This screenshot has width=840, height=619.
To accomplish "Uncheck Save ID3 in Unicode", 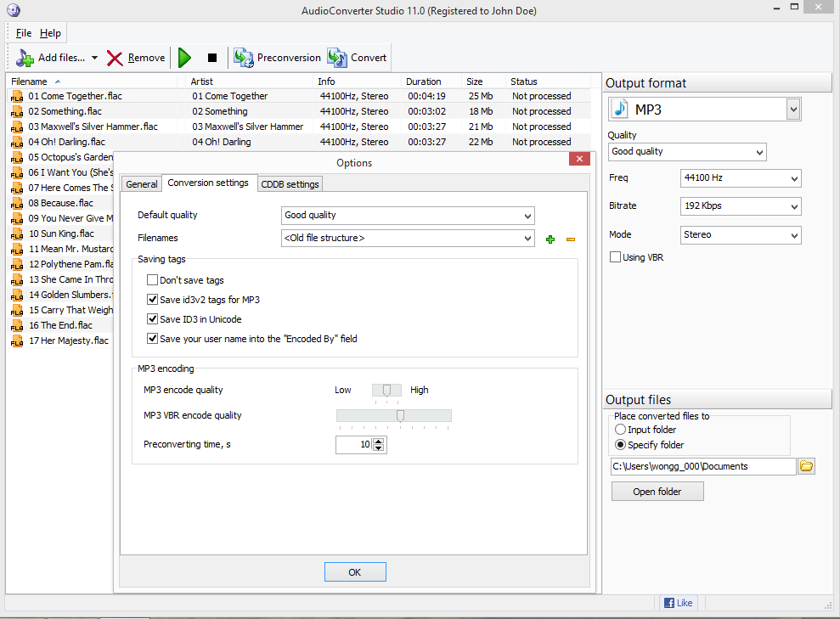I will click(152, 318).
